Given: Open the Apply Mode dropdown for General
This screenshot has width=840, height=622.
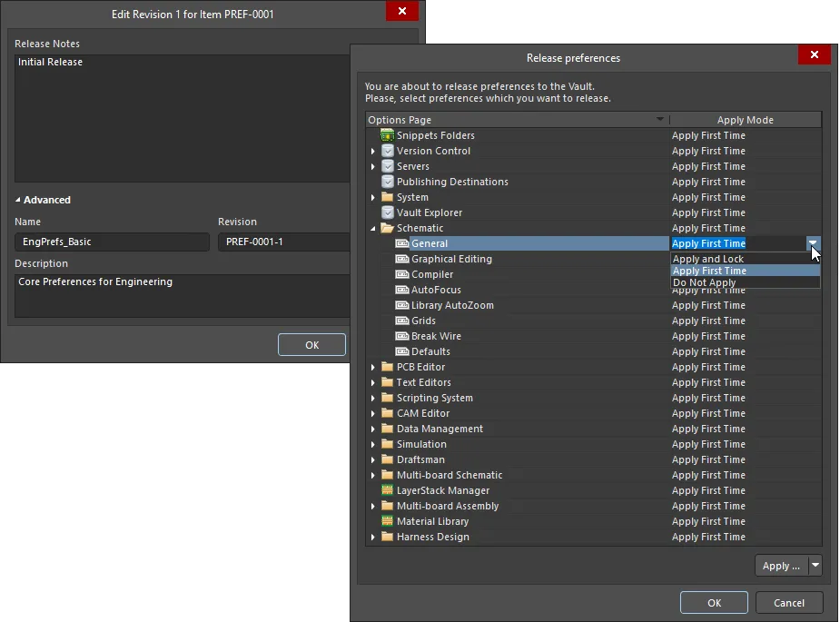Looking at the screenshot, I should (x=813, y=243).
